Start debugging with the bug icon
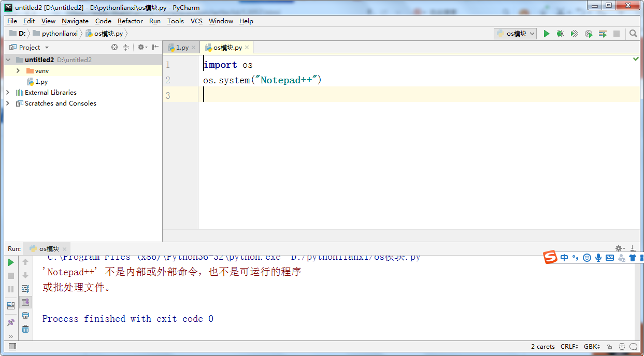 click(x=560, y=34)
